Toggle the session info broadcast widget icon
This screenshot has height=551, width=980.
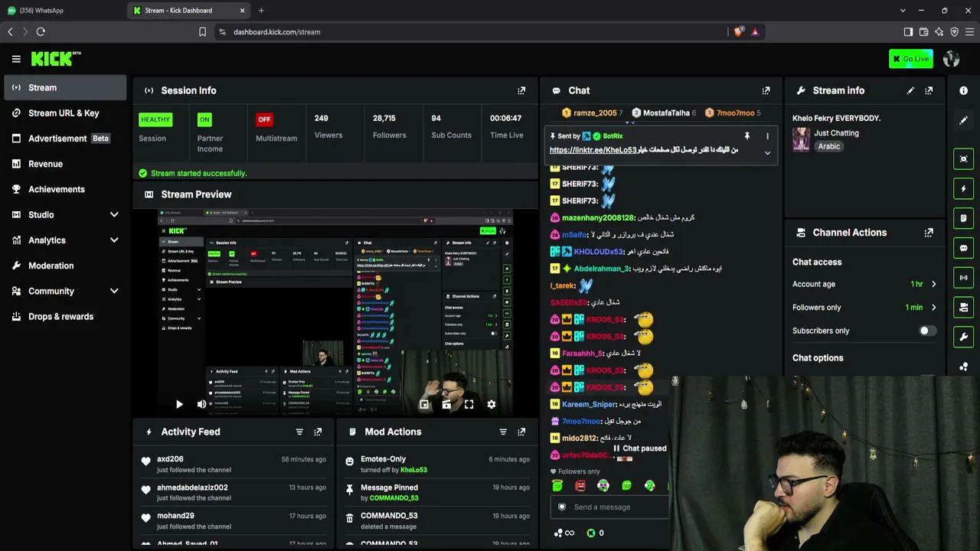tap(963, 278)
